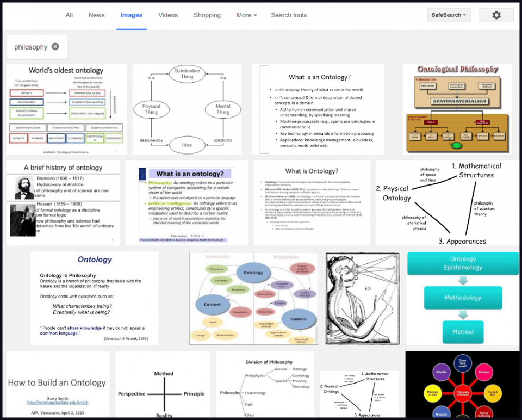Switch to the All results tab

pos(69,15)
